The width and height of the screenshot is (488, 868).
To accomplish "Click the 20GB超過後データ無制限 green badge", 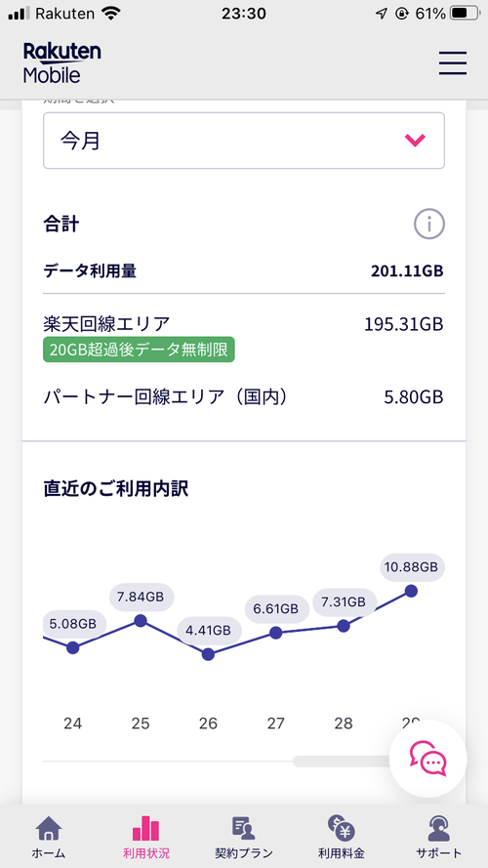I will (x=139, y=350).
